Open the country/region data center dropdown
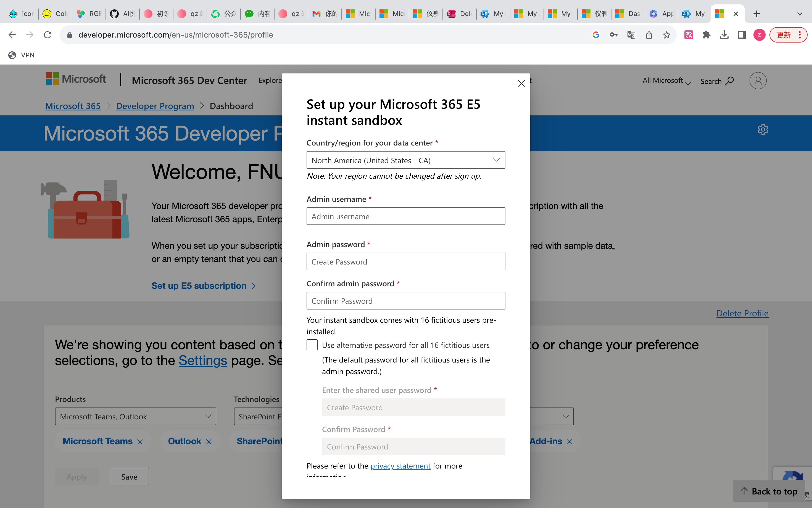Image resolution: width=812 pixels, height=508 pixels. (x=406, y=160)
